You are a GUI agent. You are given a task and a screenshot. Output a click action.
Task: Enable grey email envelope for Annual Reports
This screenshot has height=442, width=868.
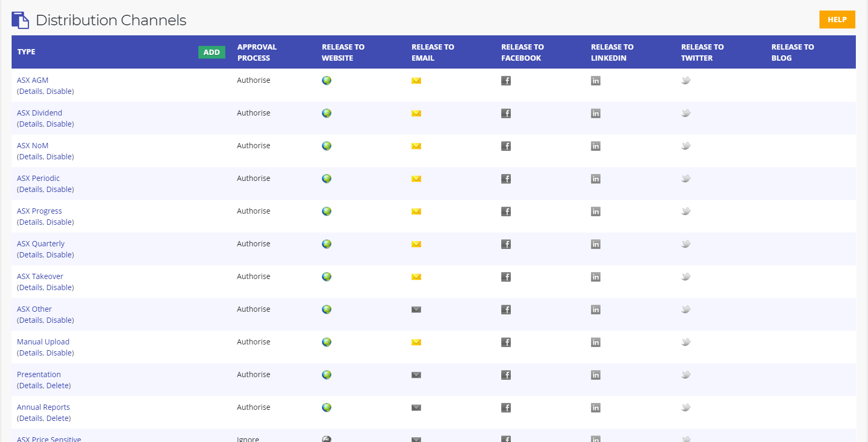(x=416, y=408)
